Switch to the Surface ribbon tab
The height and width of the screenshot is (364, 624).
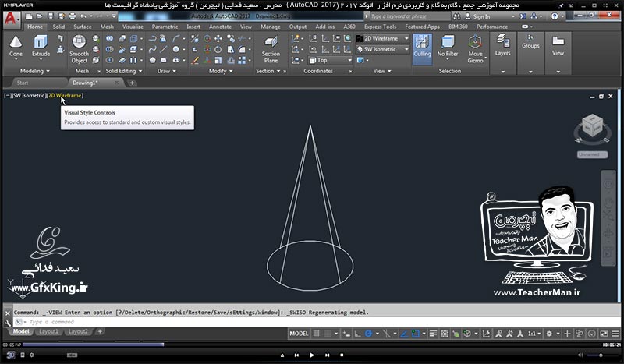83,27
